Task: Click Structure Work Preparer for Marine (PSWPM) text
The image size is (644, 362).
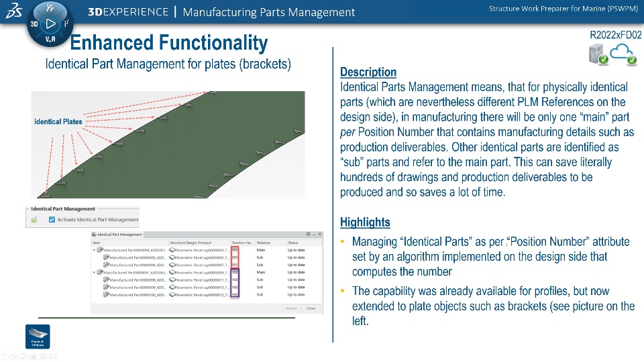Action: pyautogui.click(x=563, y=9)
